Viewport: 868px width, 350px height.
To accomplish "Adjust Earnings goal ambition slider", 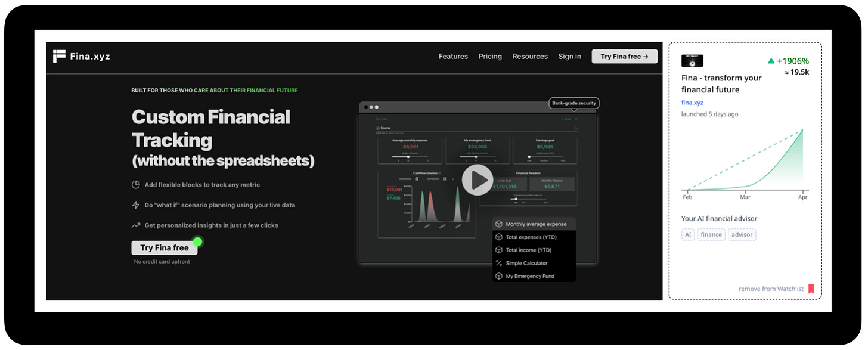I will [545, 157].
